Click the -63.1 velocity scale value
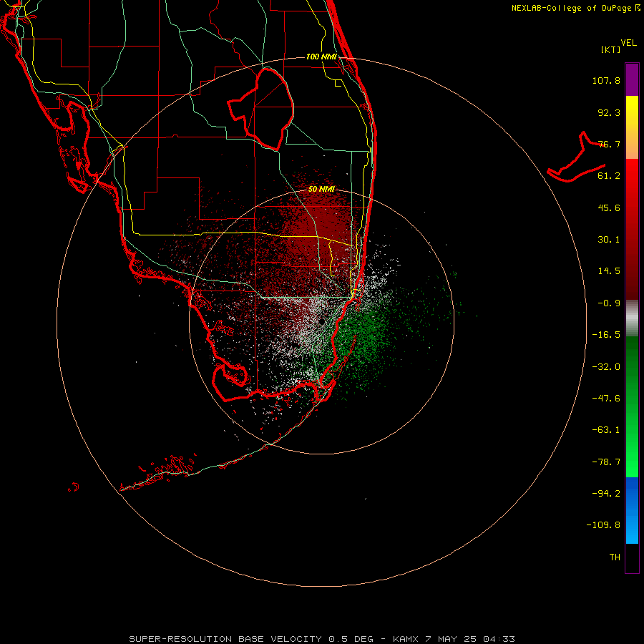Image resolution: width=644 pixels, height=644 pixels. [x=606, y=430]
